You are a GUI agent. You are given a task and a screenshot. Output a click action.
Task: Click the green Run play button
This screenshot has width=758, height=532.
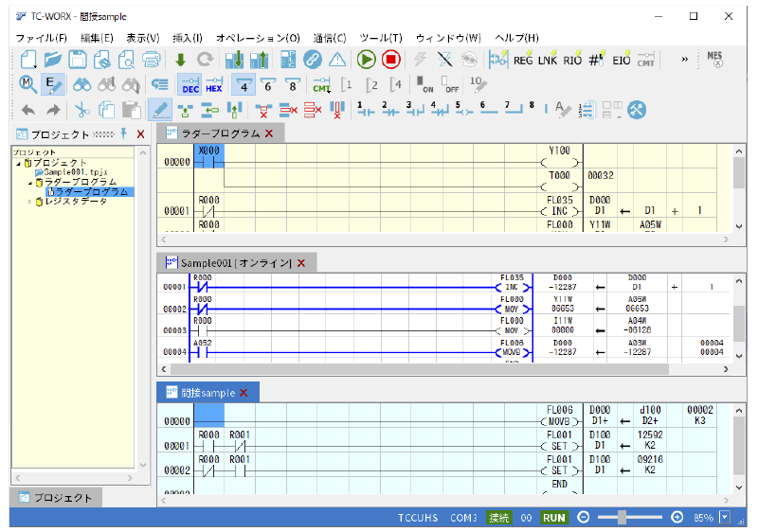tap(366, 60)
